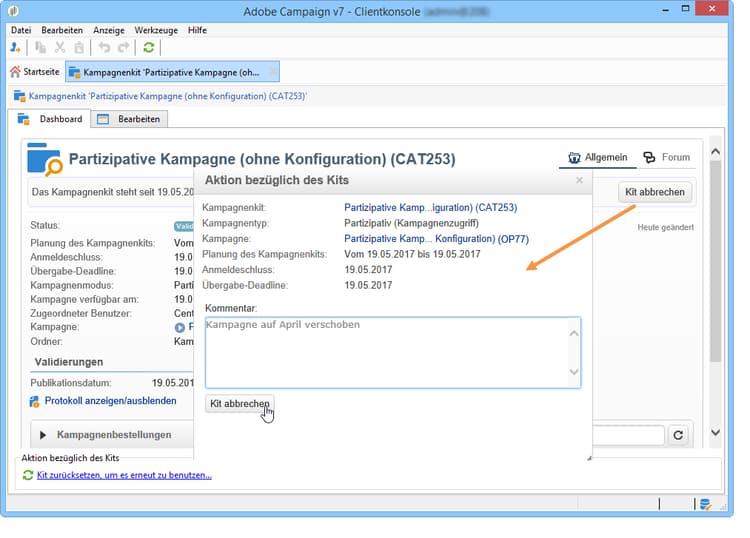The image size is (750, 538).
Task: Click the blue arrow icon next to Kampagne
Action: pos(179,328)
